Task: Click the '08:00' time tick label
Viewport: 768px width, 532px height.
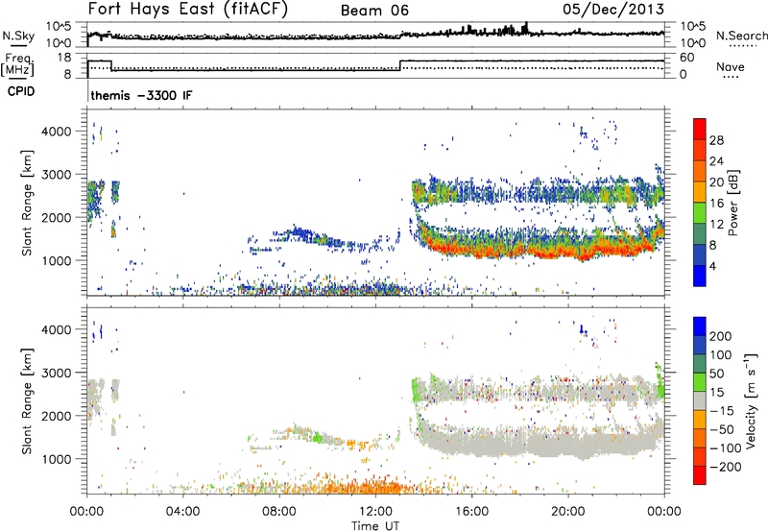Action: click(x=279, y=512)
